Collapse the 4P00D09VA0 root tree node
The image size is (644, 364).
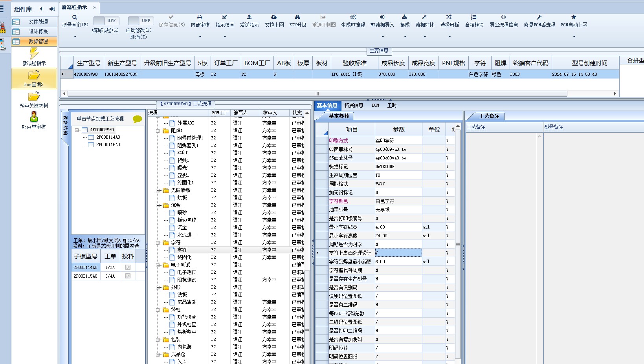[x=77, y=130]
